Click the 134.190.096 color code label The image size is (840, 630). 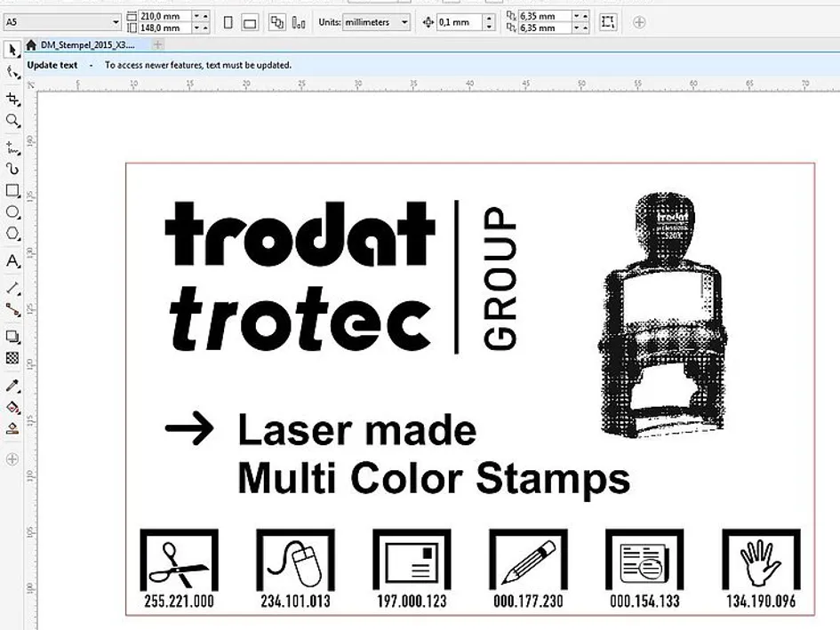(x=761, y=601)
